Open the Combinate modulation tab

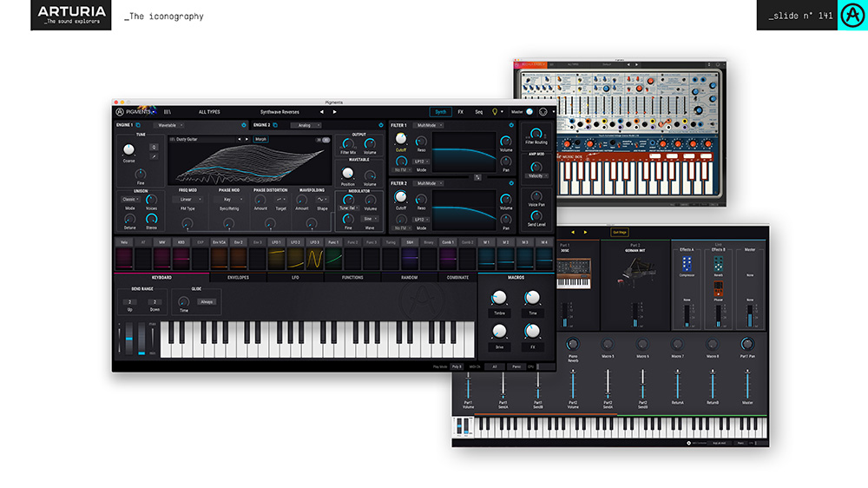457,277
